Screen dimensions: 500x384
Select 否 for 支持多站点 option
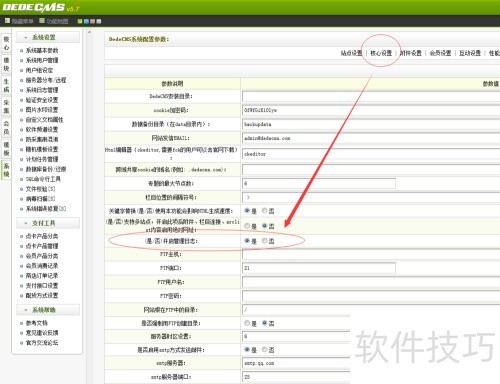(265, 226)
